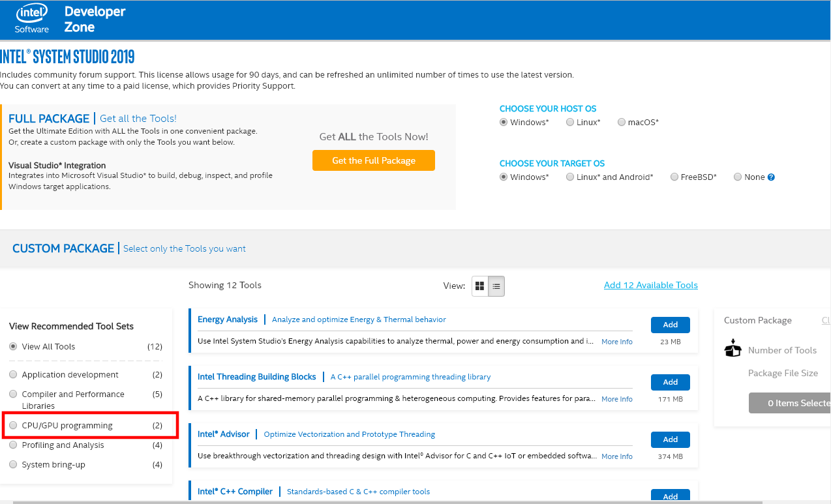Click Standards-based C & C++ compiler tools subtitle
This screenshot has height=504, width=831.
click(x=359, y=492)
